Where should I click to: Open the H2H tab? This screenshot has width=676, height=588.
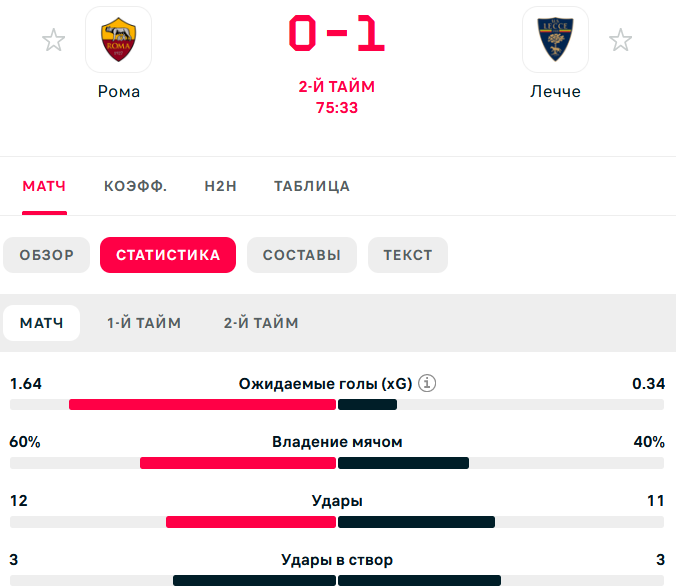coord(220,186)
